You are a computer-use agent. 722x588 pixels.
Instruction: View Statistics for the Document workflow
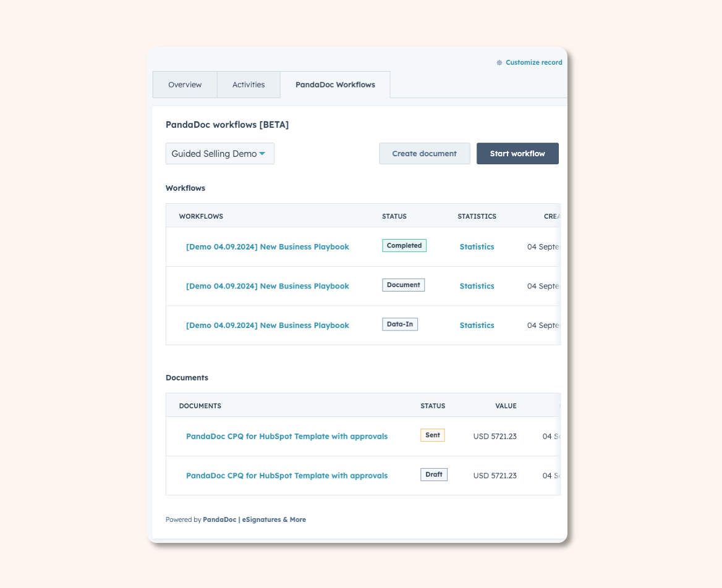point(477,286)
